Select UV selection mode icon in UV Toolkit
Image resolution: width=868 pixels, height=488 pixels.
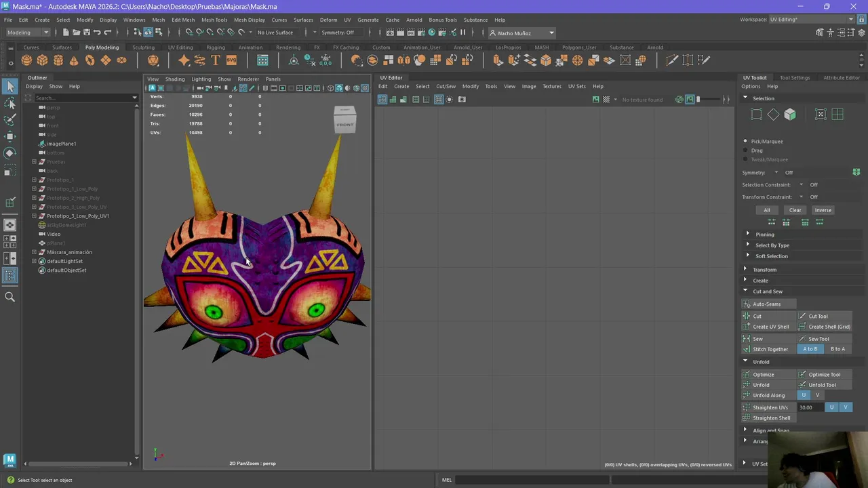point(821,115)
